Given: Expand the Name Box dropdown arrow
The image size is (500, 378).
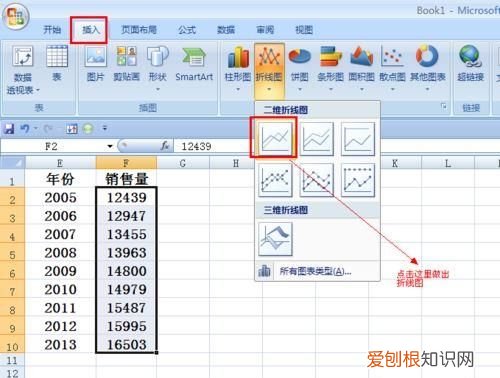Looking at the screenshot, I should (x=110, y=146).
